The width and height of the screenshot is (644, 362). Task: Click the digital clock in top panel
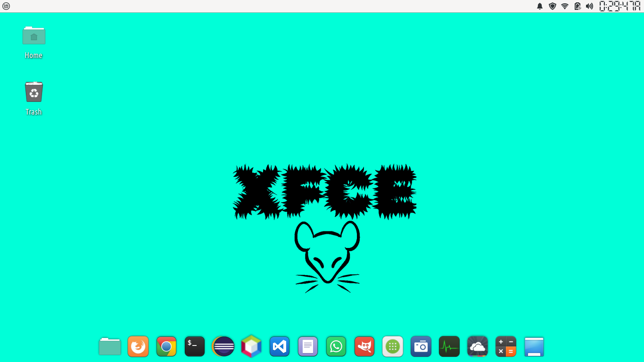tap(619, 6)
